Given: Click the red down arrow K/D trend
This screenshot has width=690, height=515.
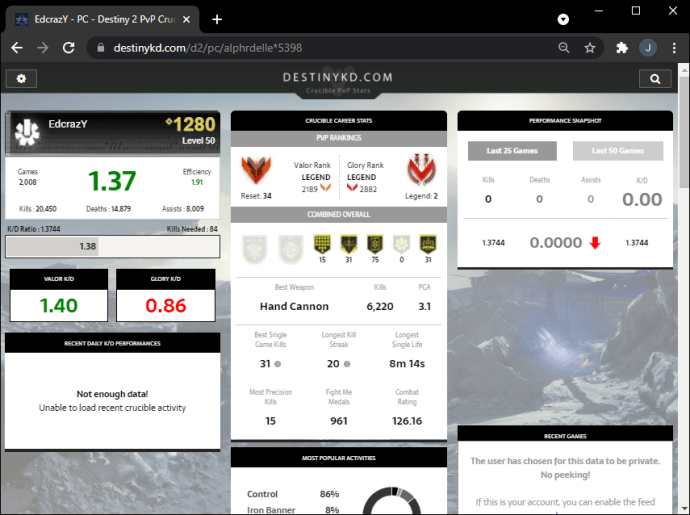Looking at the screenshot, I should (x=595, y=243).
